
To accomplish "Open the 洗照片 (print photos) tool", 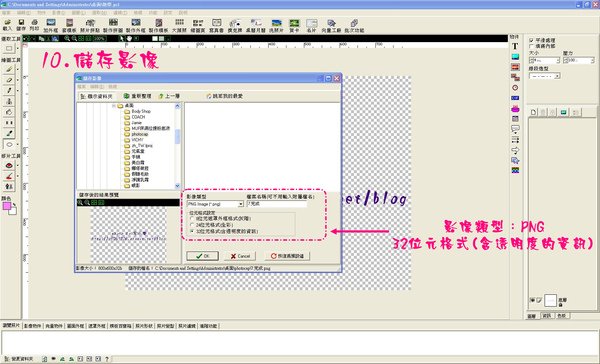I will pos(276,25).
